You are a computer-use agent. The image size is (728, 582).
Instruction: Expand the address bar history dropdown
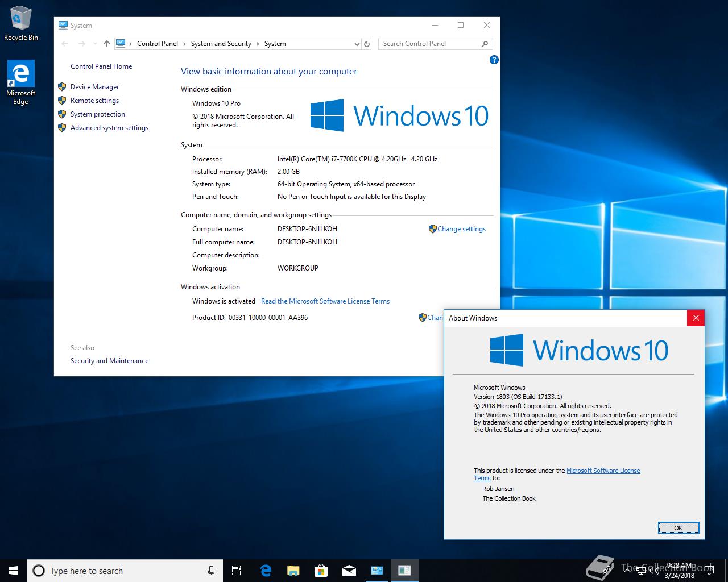(357, 44)
